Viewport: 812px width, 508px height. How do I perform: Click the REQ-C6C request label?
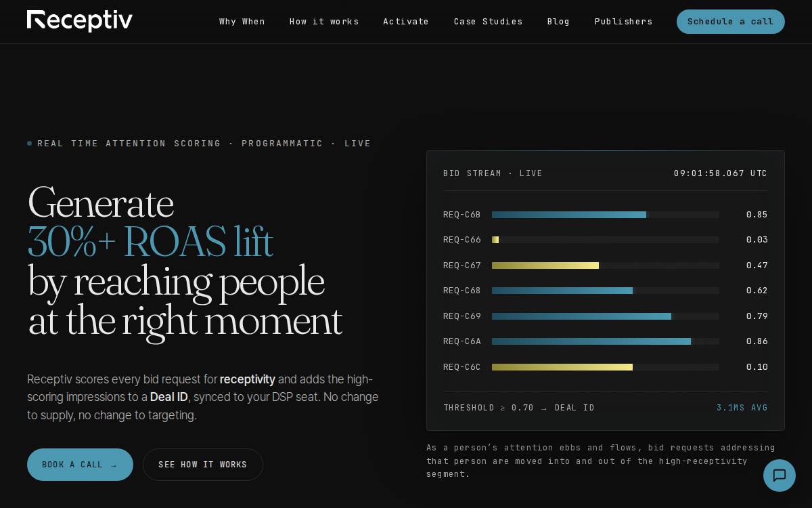[461, 367]
